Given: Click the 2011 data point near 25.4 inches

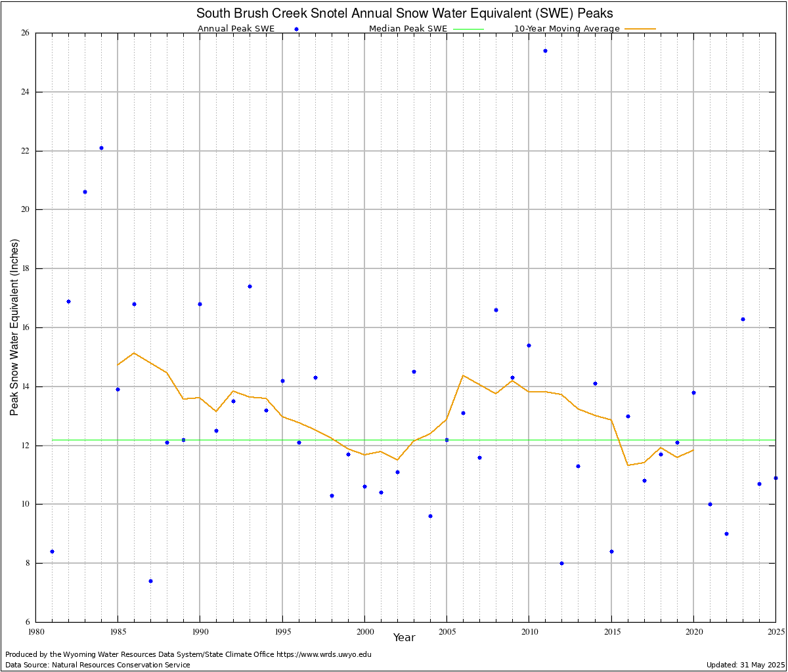Looking at the screenshot, I should point(545,51).
